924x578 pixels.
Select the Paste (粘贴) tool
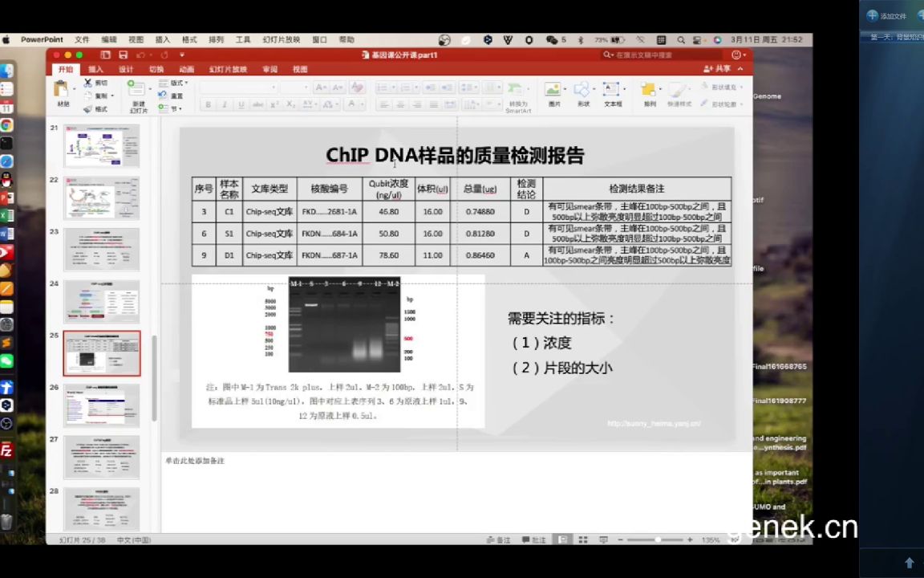coord(59,90)
